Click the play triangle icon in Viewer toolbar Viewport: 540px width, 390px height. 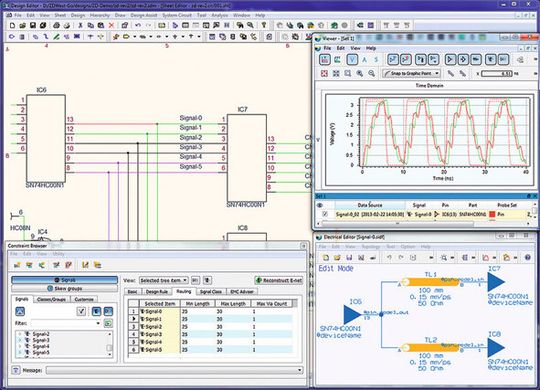point(449,59)
